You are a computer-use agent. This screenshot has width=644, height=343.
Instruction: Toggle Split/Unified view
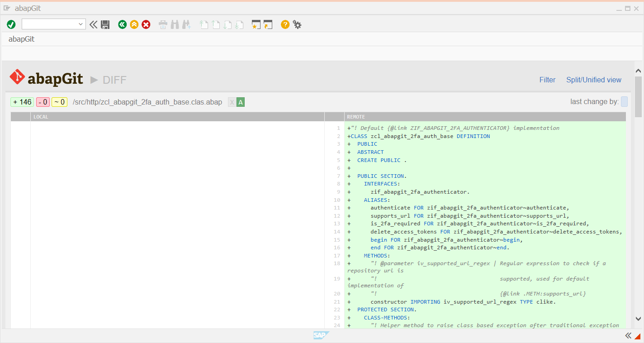pyautogui.click(x=594, y=80)
